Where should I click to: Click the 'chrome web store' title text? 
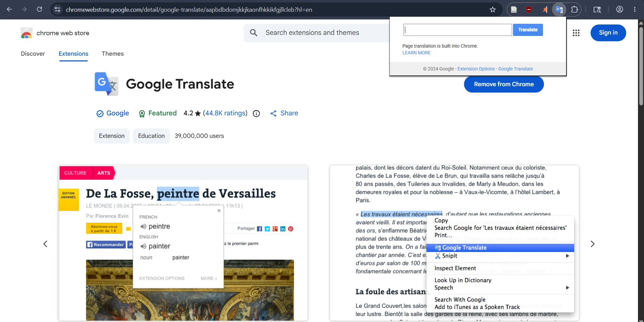[63, 33]
